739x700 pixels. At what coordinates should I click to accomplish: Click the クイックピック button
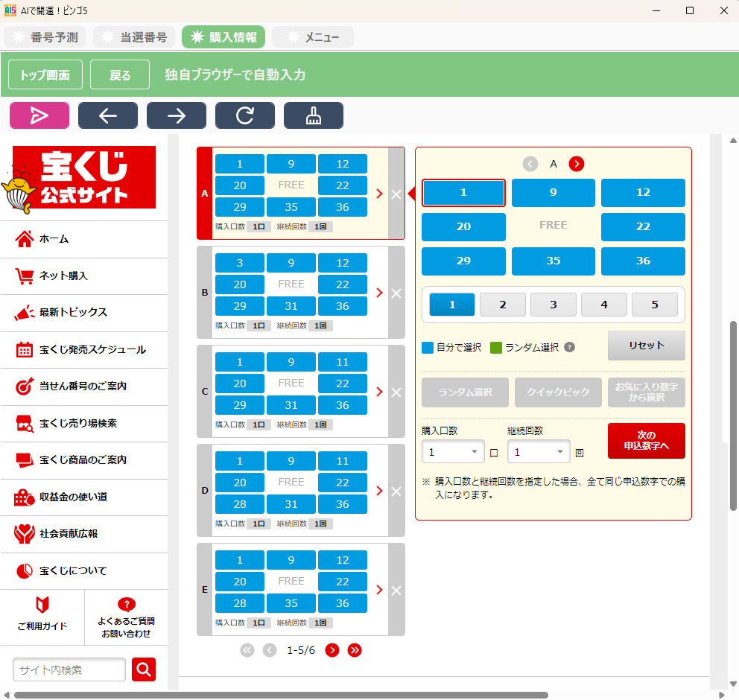[x=558, y=392]
